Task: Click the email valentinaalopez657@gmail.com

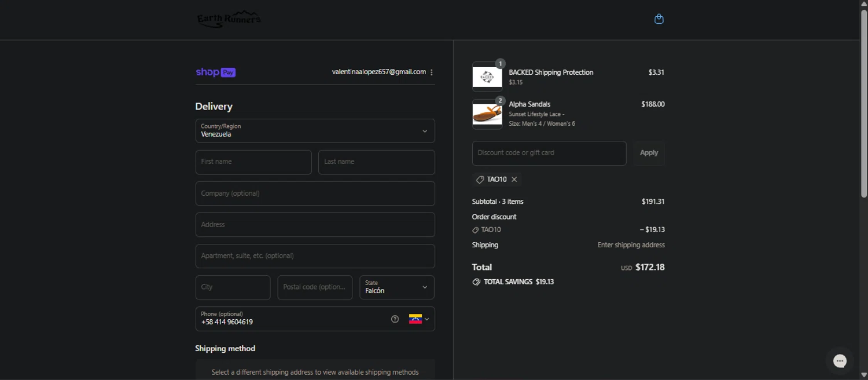Action: point(379,72)
